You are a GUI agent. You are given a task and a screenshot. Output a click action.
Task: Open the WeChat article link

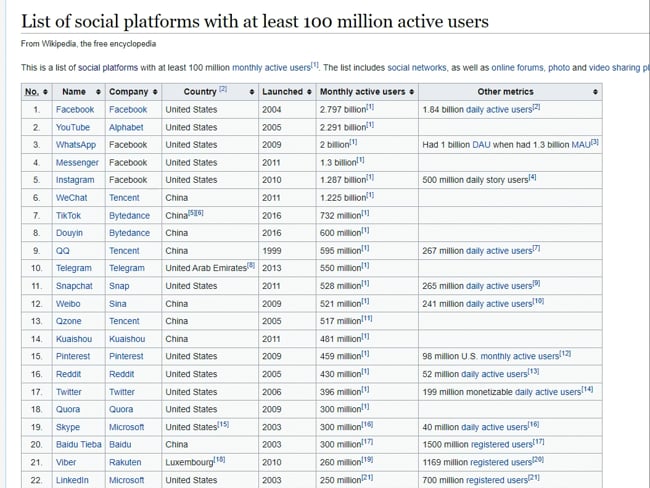pos(72,198)
